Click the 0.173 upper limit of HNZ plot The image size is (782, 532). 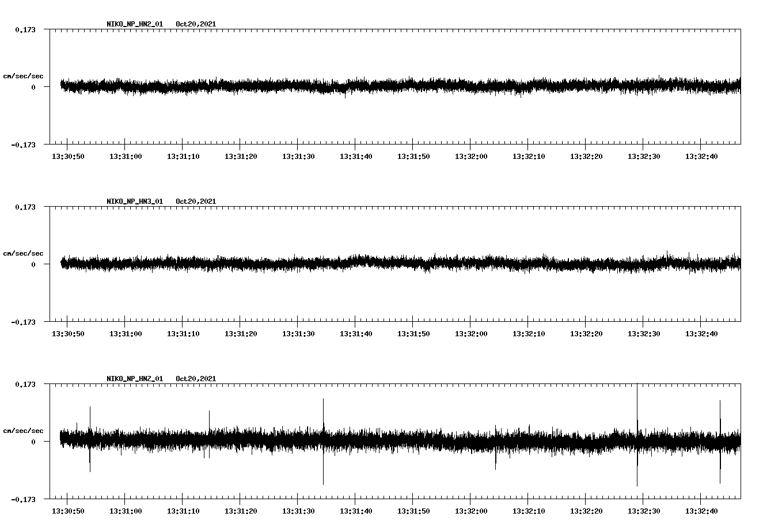tap(25, 384)
